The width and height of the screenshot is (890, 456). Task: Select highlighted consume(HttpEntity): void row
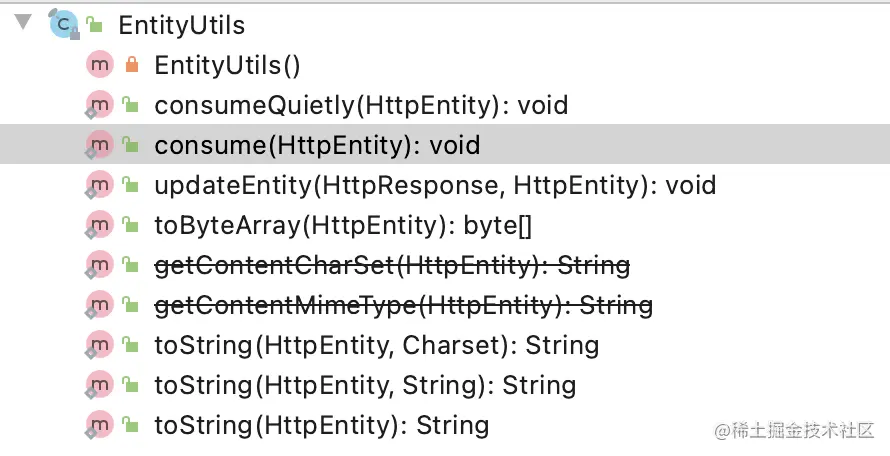click(x=445, y=145)
